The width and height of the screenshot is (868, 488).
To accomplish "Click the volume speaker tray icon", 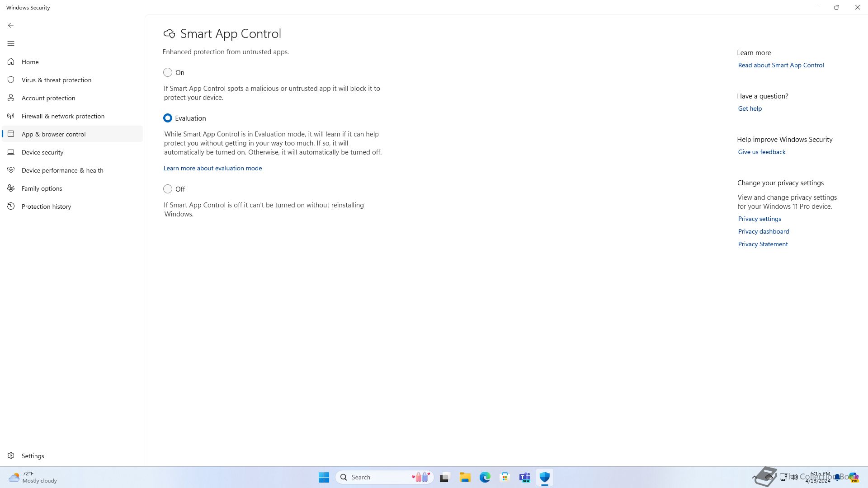I will pyautogui.click(x=794, y=477).
